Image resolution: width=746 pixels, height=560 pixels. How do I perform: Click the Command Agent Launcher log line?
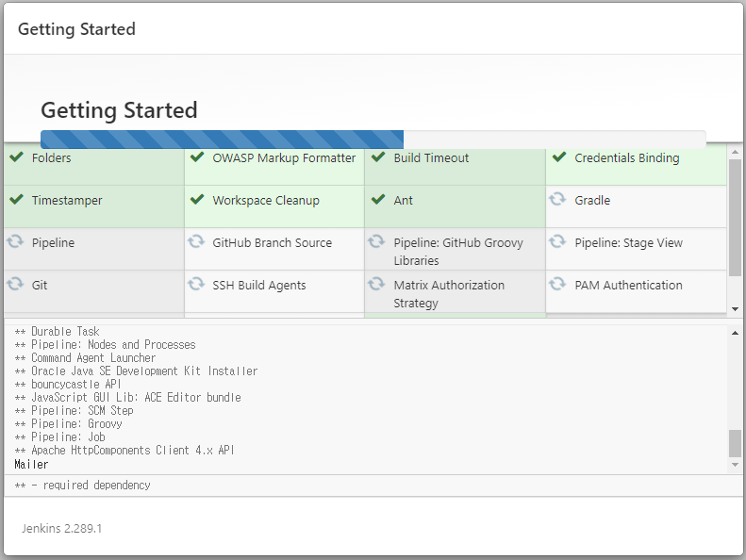85,358
